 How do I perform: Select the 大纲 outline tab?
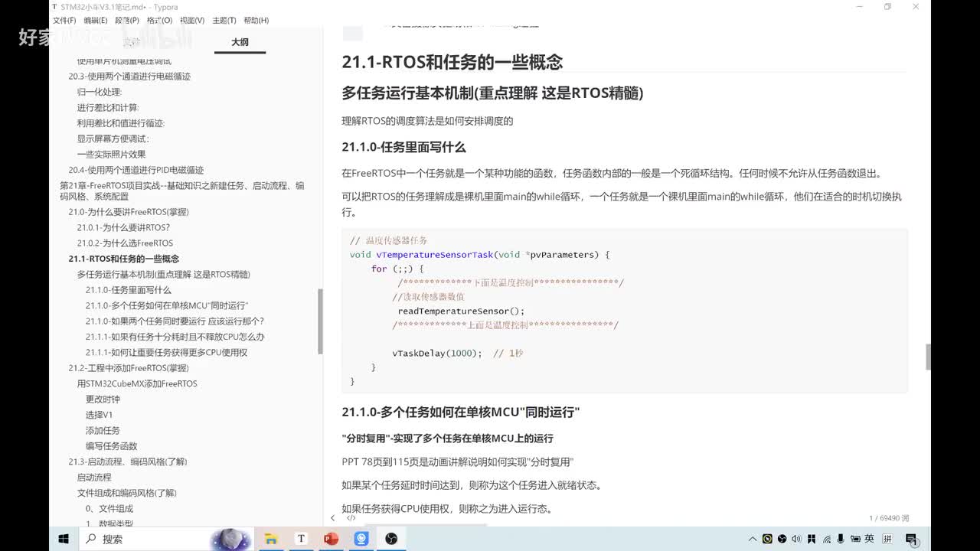pyautogui.click(x=240, y=42)
